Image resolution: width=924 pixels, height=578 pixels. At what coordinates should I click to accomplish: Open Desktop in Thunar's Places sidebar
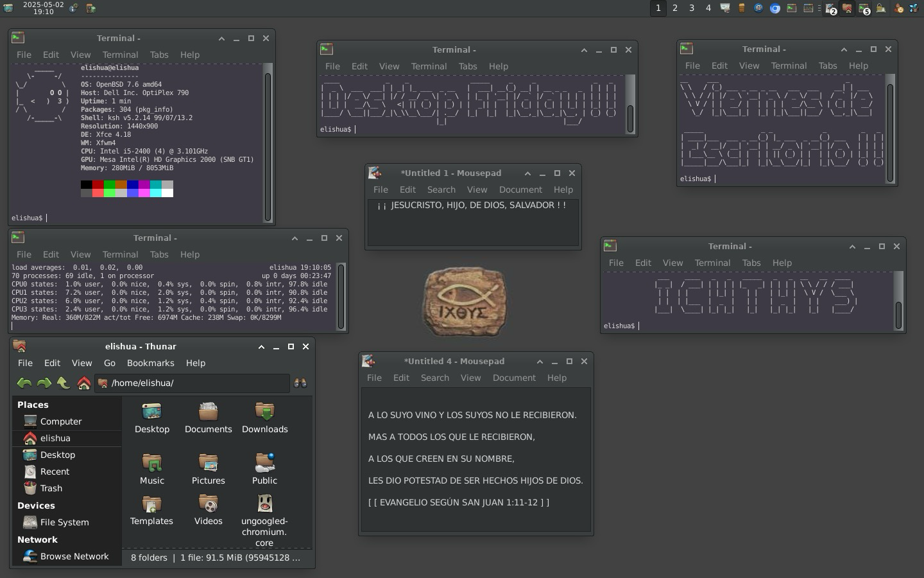pyautogui.click(x=67, y=455)
